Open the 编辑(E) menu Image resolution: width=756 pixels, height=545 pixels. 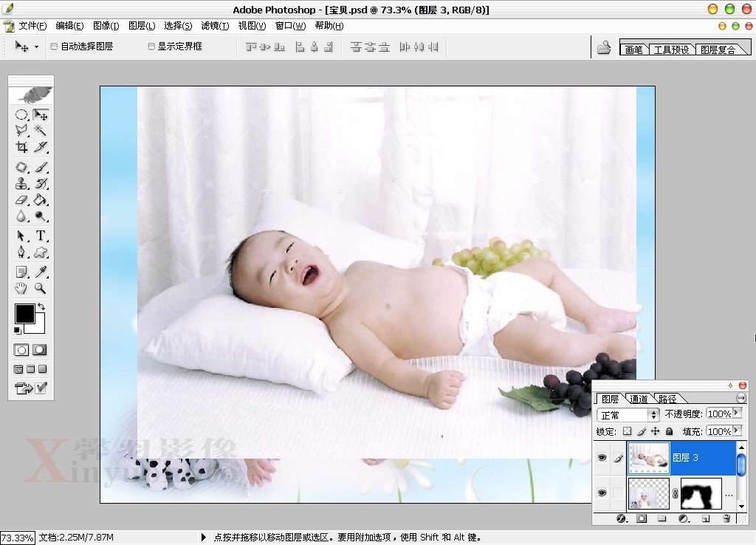(69, 26)
